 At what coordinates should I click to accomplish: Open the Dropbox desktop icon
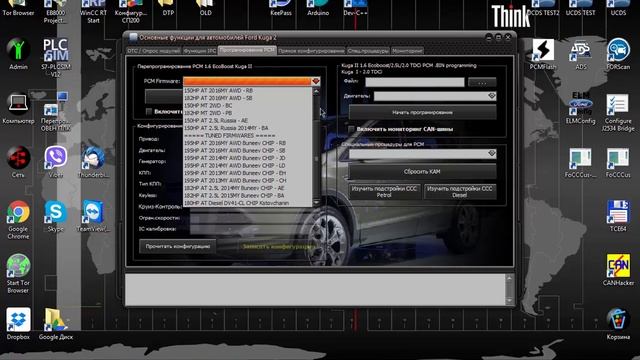tap(18, 324)
